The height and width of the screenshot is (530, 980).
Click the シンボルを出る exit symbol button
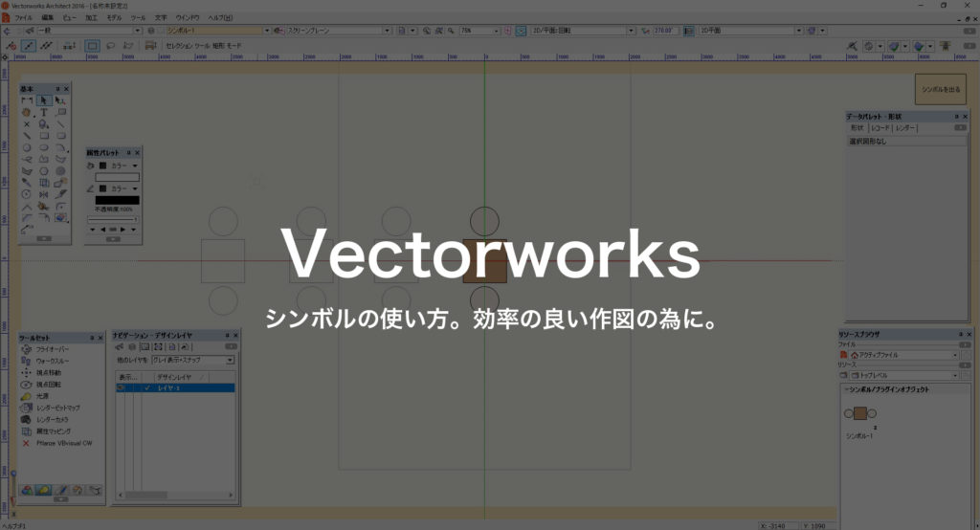(941, 89)
